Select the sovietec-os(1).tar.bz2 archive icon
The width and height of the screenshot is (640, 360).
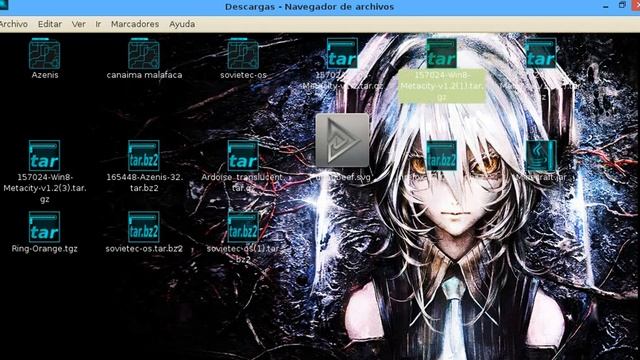(243, 227)
